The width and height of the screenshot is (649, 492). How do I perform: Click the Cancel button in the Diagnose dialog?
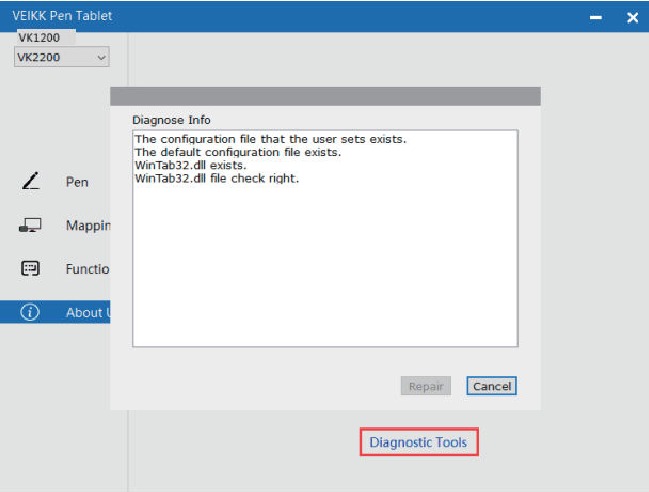point(491,386)
